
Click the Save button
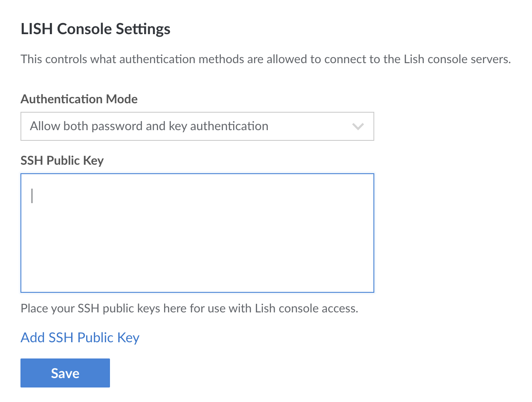tap(65, 373)
